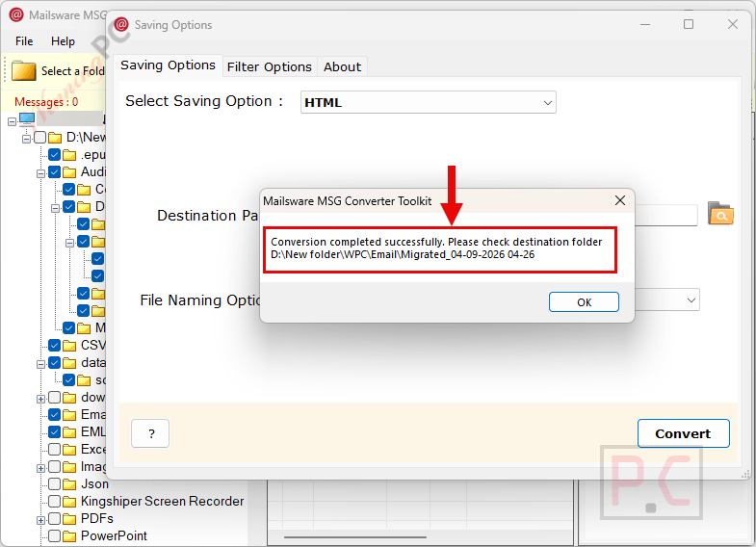Image resolution: width=756 pixels, height=547 pixels.
Task: Click the Select a Folder toolbar icon
Action: [24, 71]
